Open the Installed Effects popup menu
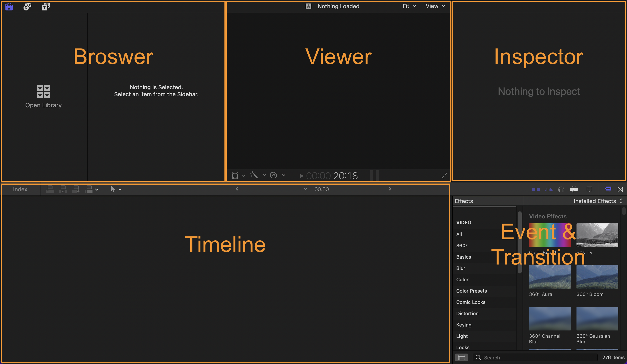 click(598, 201)
